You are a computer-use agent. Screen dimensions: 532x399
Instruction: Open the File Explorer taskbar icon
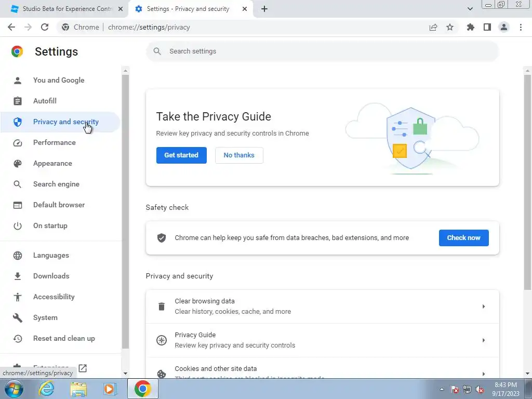78,389
